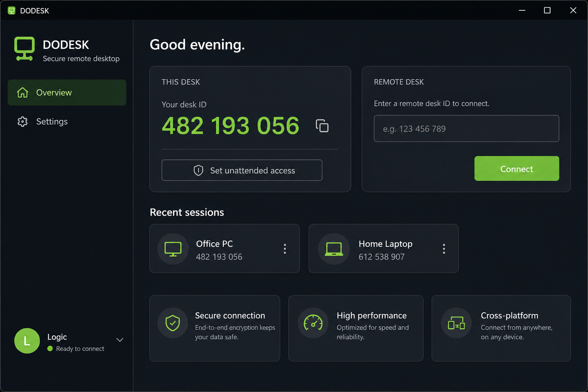Click the Secure connection heading
This screenshot has height=392, width=588.
230,315
